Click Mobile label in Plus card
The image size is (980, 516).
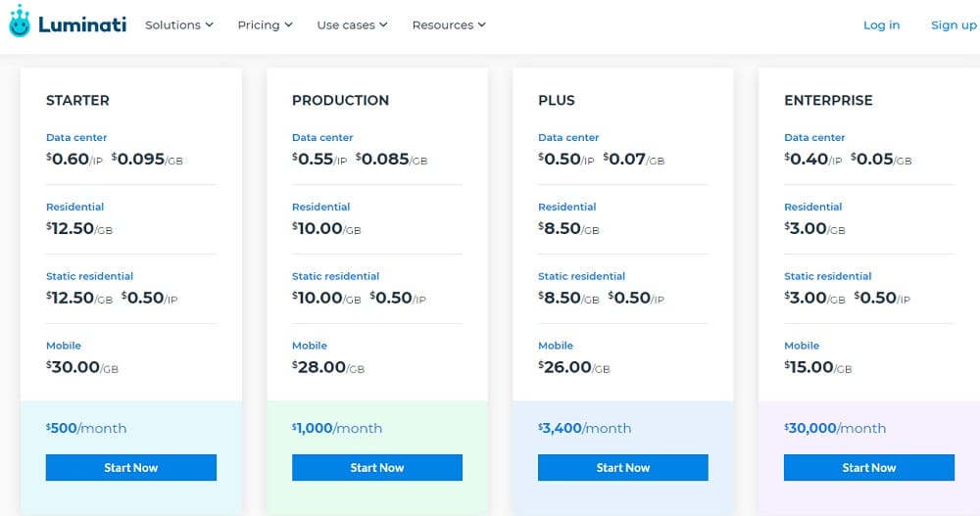click(556, 346)
